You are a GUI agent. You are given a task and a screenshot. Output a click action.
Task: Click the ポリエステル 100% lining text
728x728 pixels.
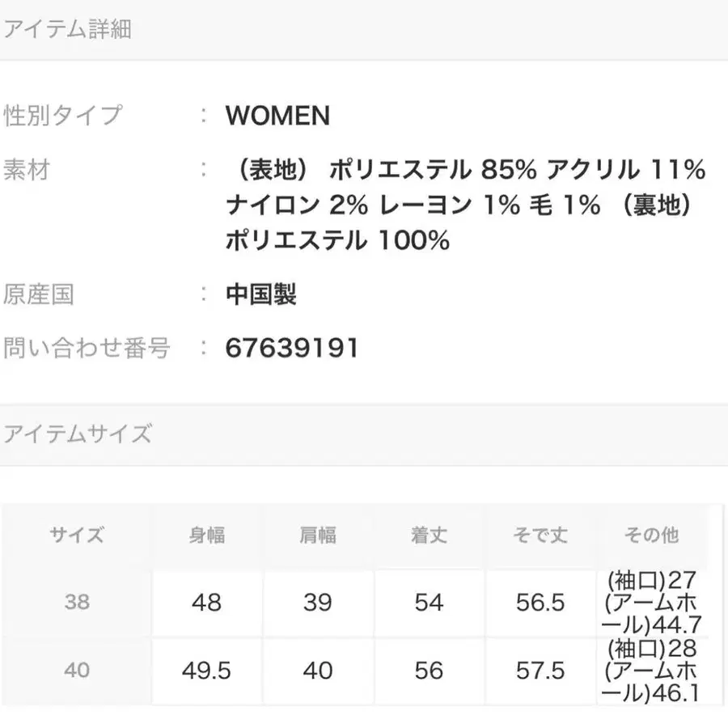337,241
